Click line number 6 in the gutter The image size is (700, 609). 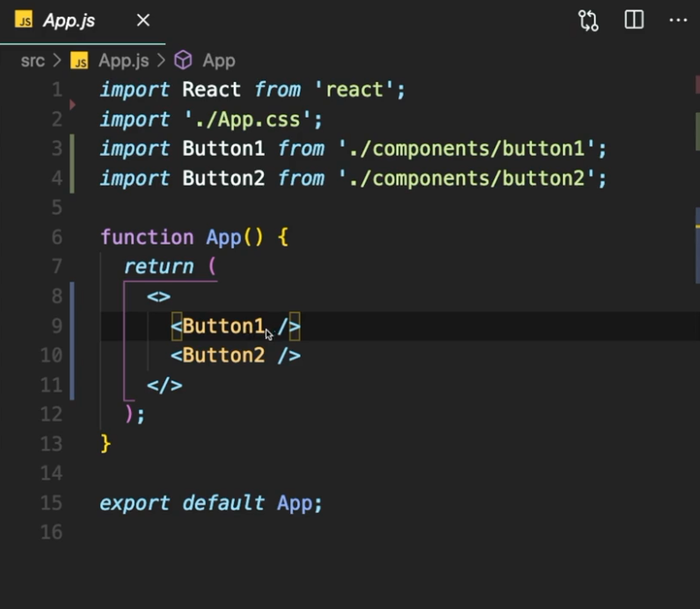coord(56,237)
